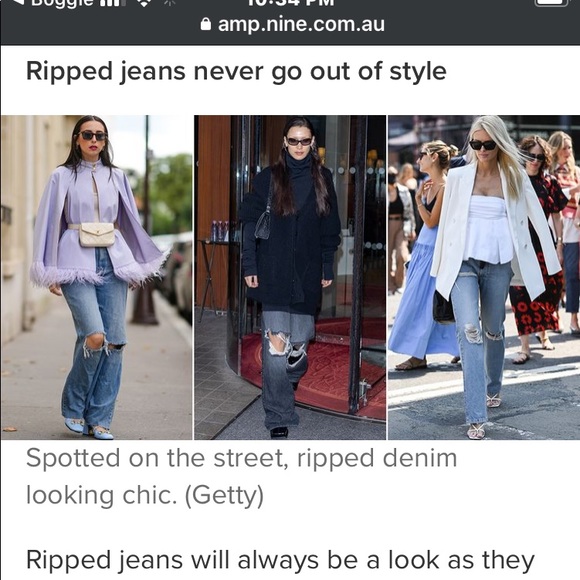Open the photo of the woman in the white blazer

[484, 277]
